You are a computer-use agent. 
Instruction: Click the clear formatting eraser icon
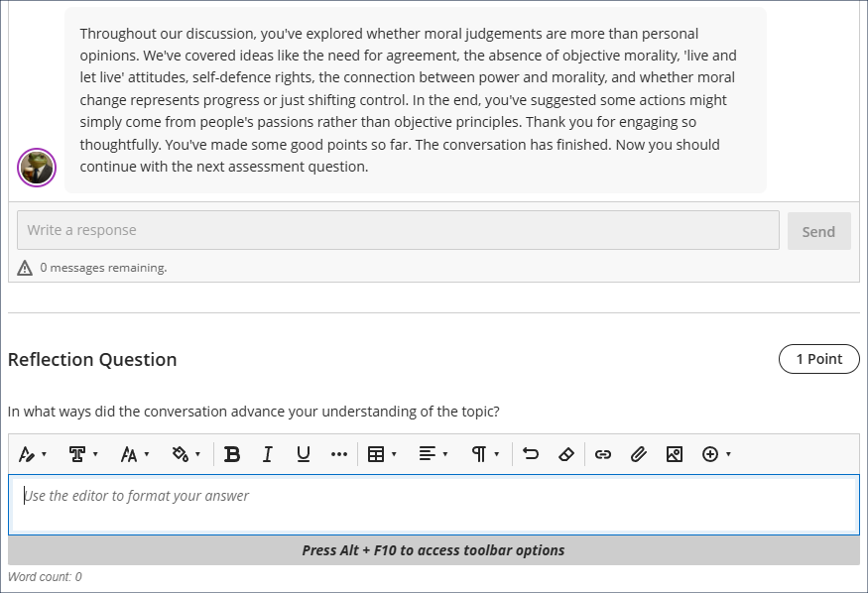(x=566, y=454)
